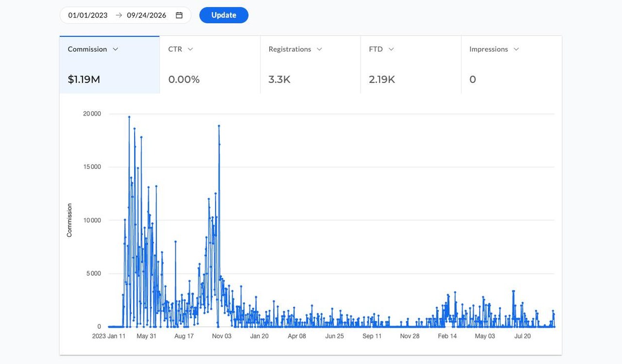
Task: Expand the CTR dropdown chevron
Action: (190, 49)
